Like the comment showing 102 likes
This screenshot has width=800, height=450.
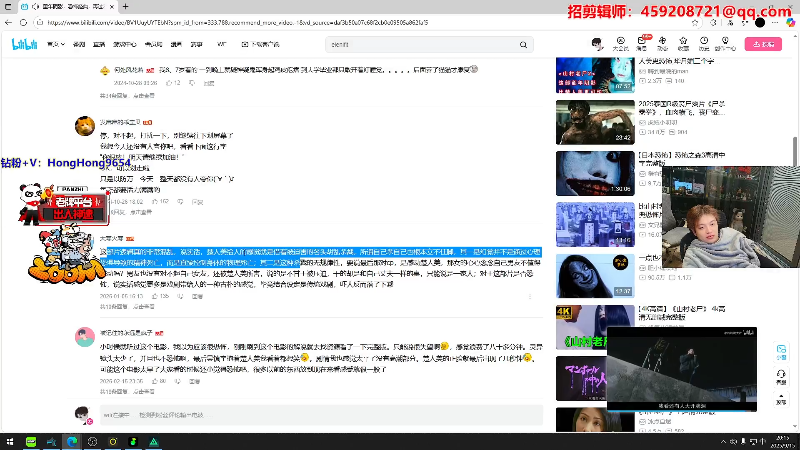(x=156, y=202)
